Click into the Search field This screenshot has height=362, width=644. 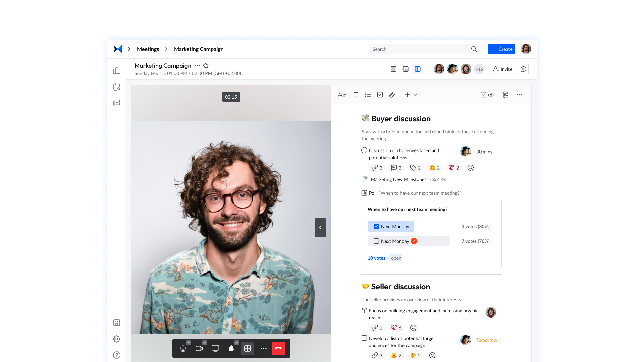click(419, 49)
